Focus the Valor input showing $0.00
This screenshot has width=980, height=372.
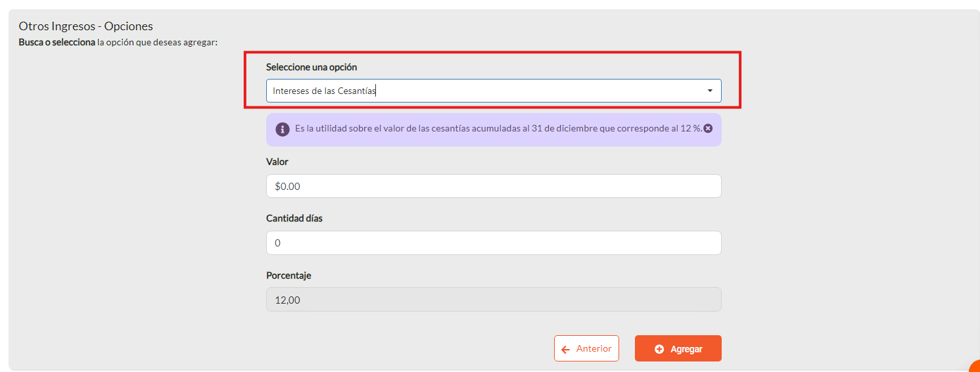click(494, 186)
